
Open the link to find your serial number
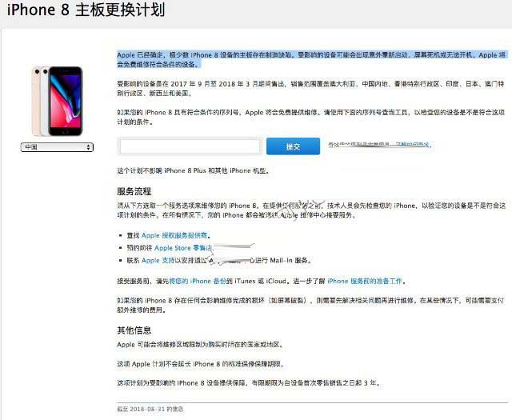click(412, 144)
